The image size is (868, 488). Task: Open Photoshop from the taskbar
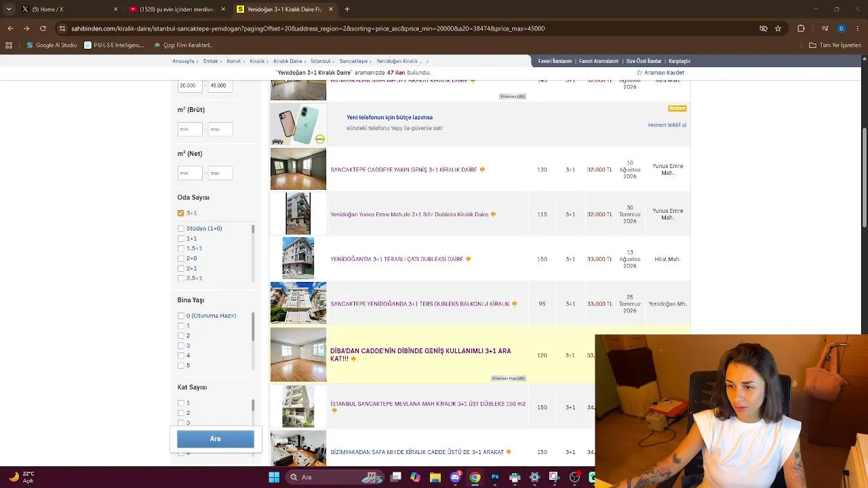pyautogui.click(x=495, y=477)
